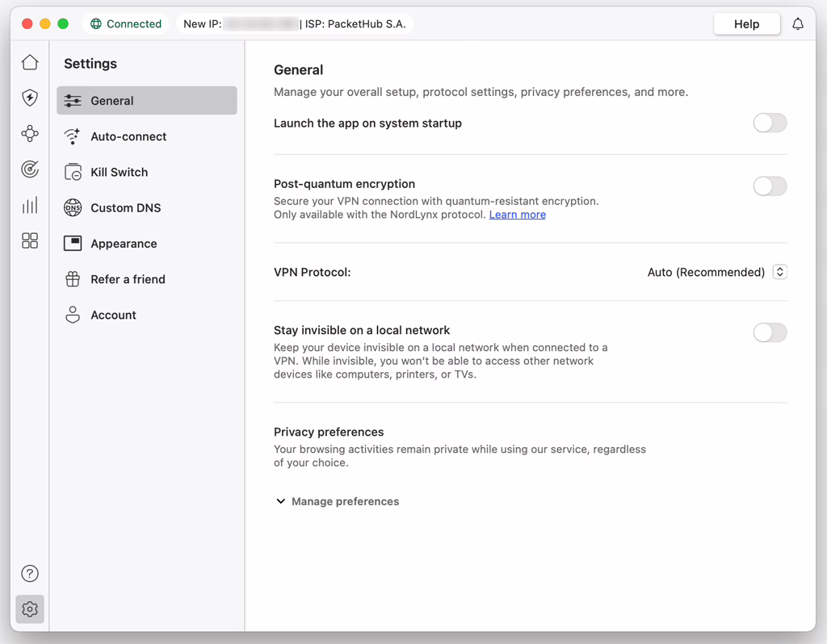The height and width of the screenshot is (644, 827).
Task: Open the Meshnet panel in the sidebar
Action: (x=29, y=133)
